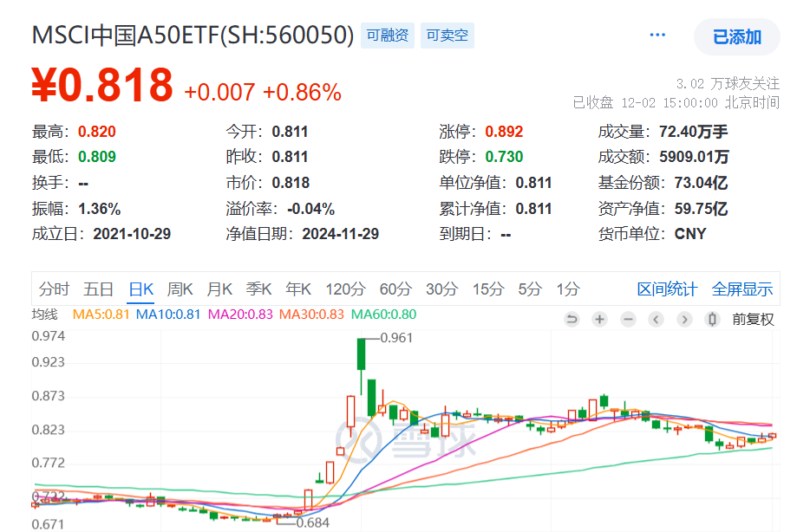Select the 可卖空 tag

(447, 35)
